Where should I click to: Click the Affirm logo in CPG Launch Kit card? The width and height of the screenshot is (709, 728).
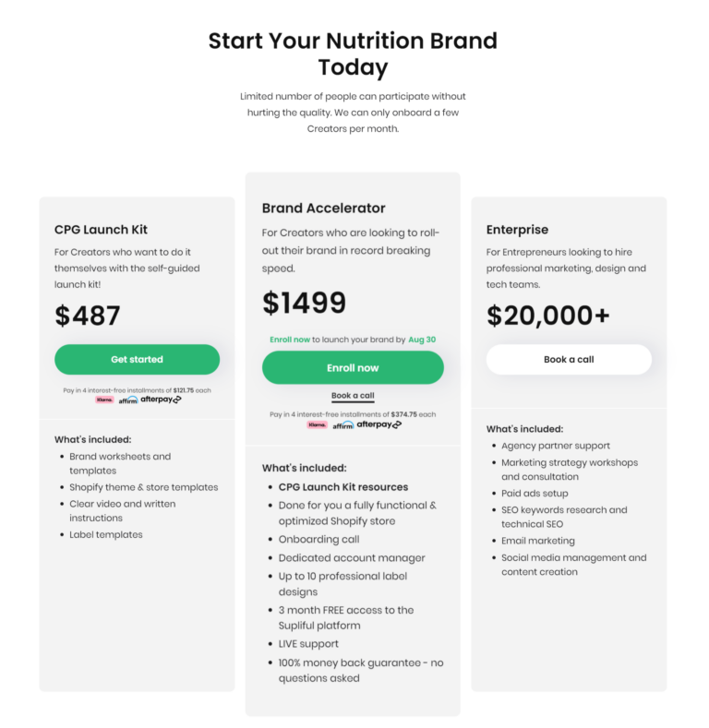point(128,400)
